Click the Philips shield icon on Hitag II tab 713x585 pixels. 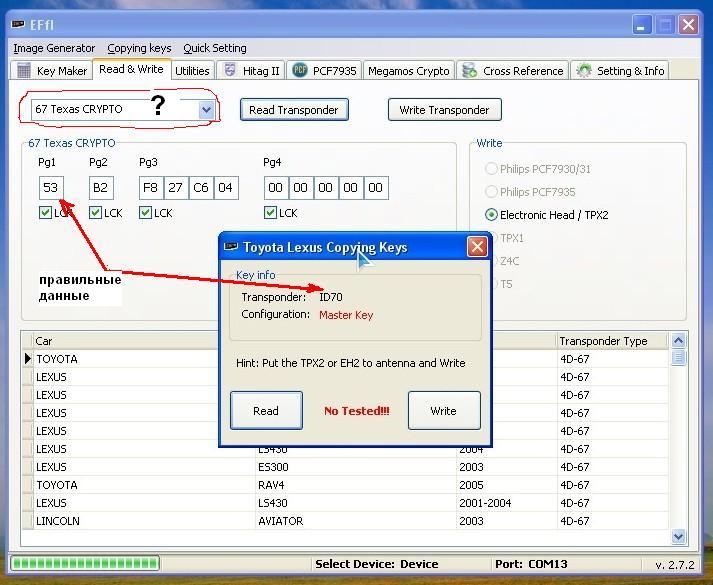coord(230,70)
